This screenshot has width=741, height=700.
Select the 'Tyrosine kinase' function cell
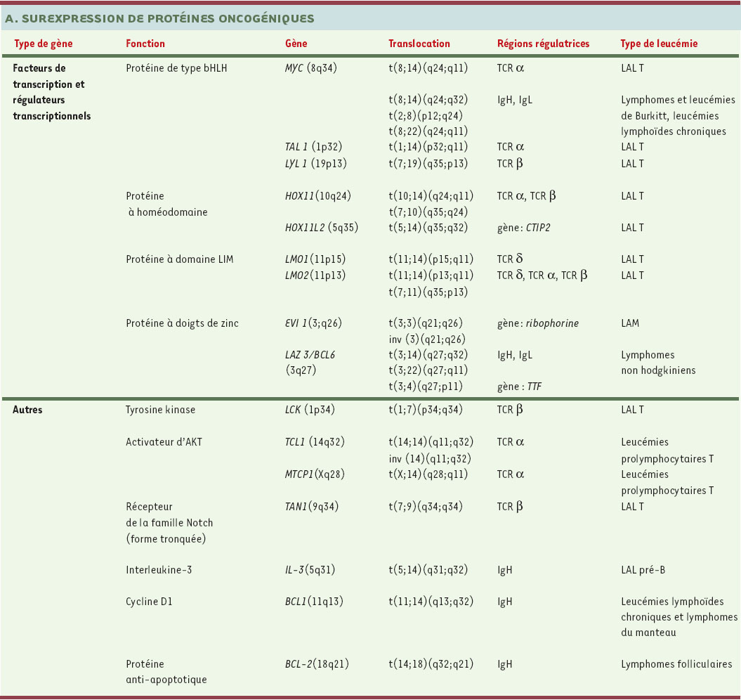(160, 410)
